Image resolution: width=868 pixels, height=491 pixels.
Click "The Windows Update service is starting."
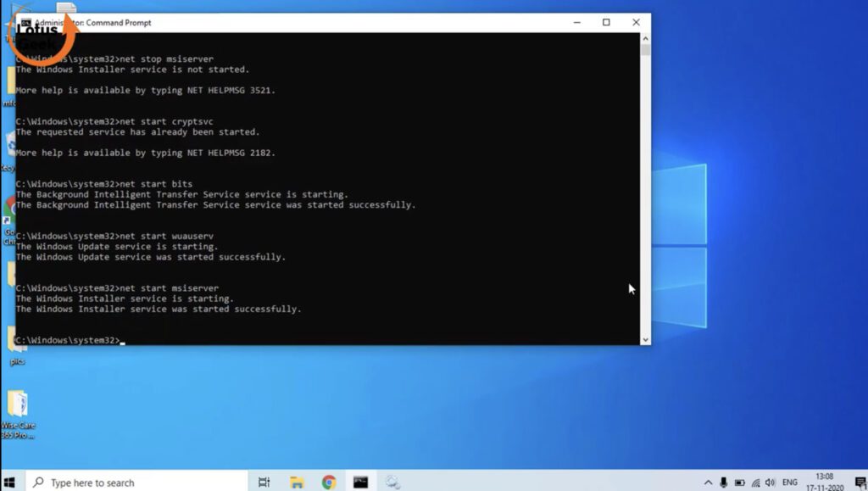[117, 246]
